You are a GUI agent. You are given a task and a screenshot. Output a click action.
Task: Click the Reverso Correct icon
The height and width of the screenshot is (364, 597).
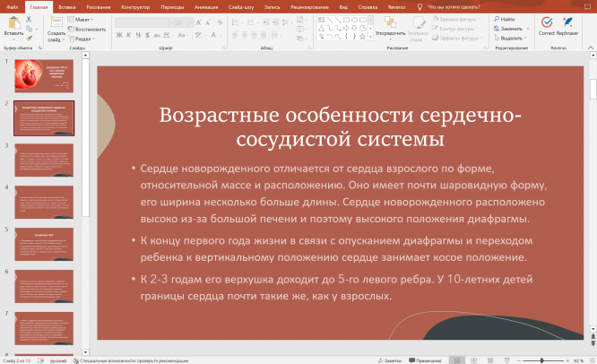point(546,22)
